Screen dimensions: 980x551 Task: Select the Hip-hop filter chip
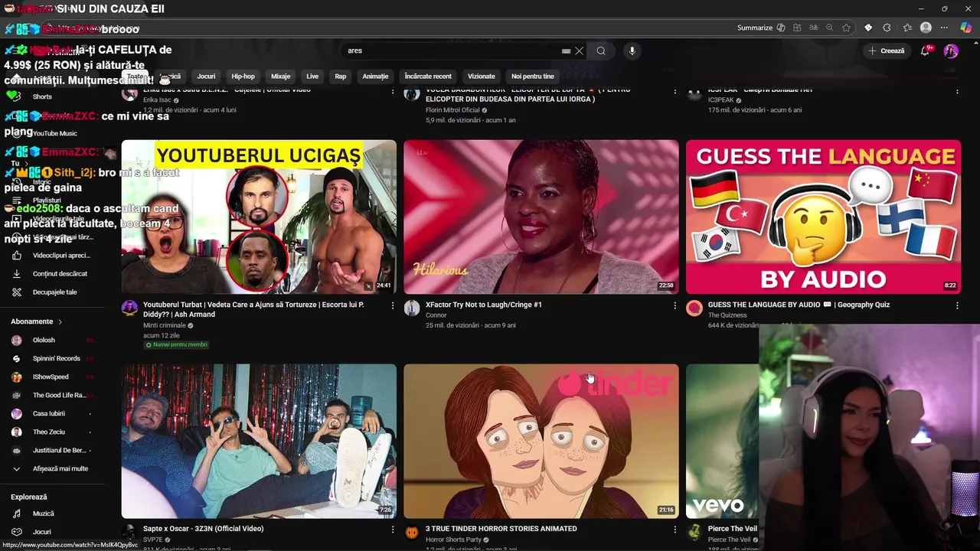click(243, 77)
